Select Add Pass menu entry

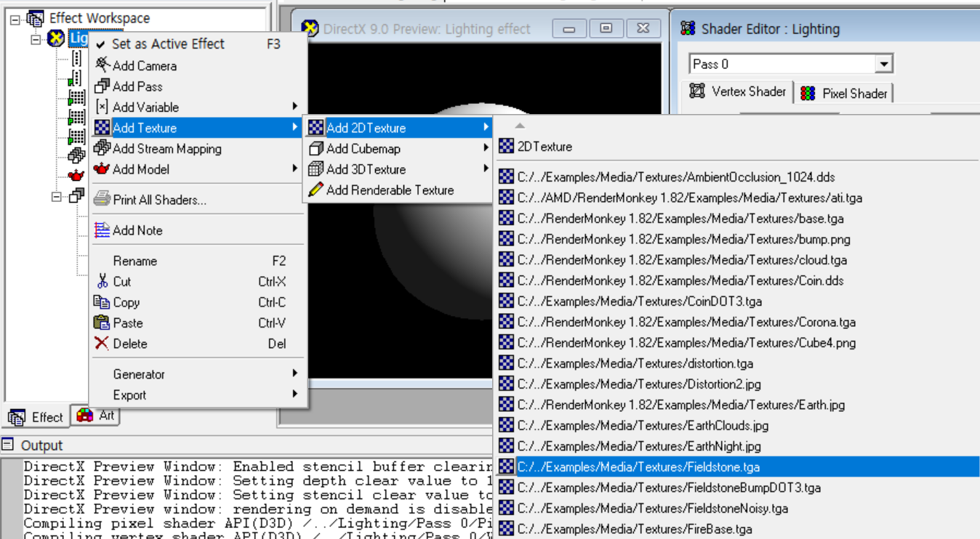coord(198,86)
